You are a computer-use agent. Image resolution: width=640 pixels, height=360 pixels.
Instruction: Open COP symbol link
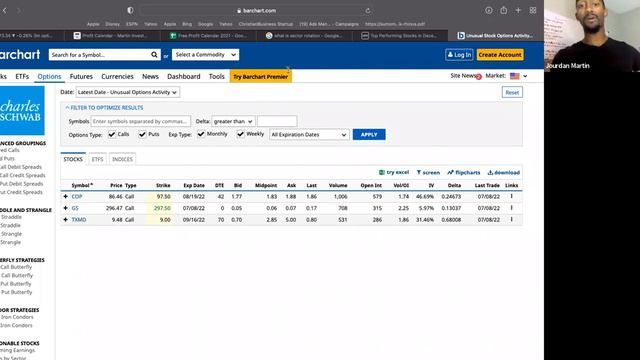point(77,196)
